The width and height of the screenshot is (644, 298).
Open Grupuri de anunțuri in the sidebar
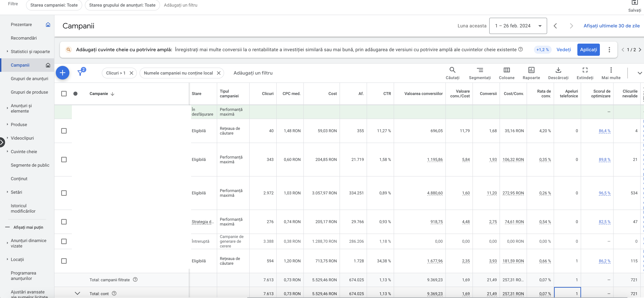point(29,78)
